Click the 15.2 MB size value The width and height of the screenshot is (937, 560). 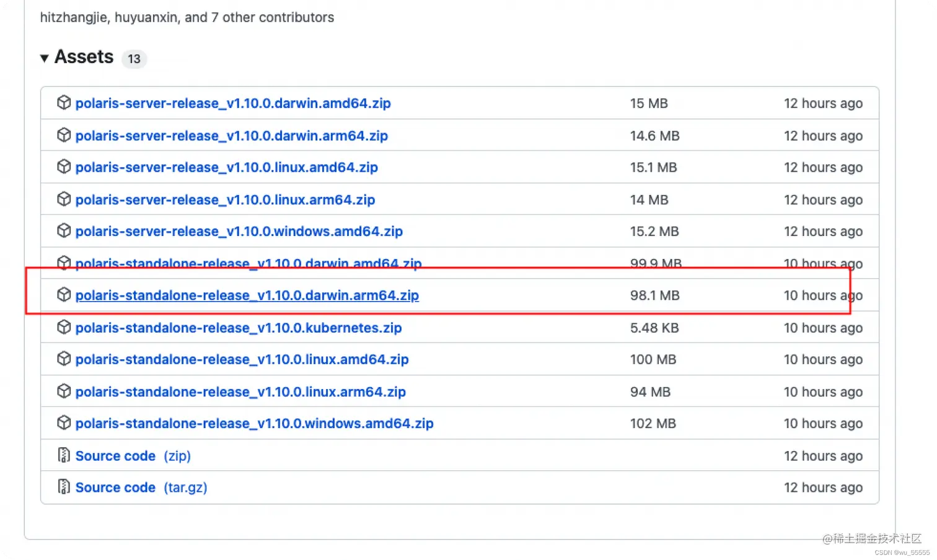(x=654, y=231)
